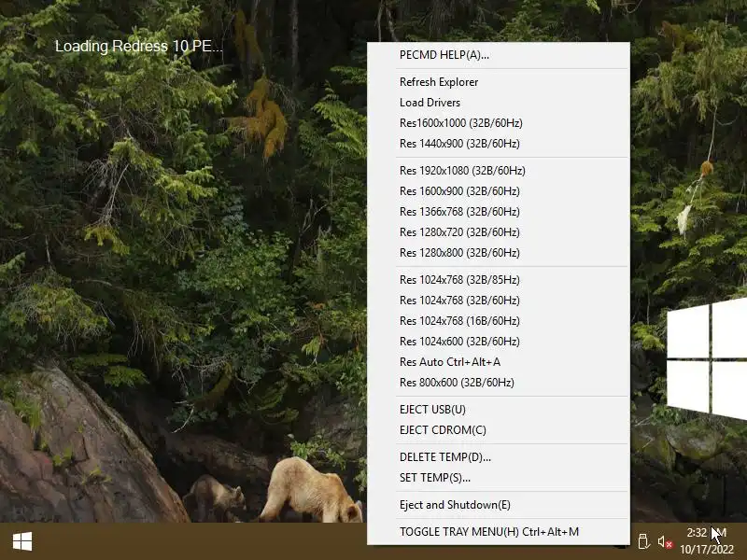The height and width of the screenshot is (560, 747).
Task: Set resolution Res1600x1000 (32B/60Hz)
Action: [499, 123]
